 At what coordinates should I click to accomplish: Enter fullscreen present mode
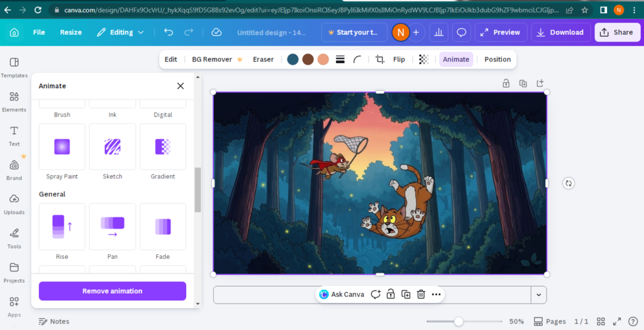617,321
